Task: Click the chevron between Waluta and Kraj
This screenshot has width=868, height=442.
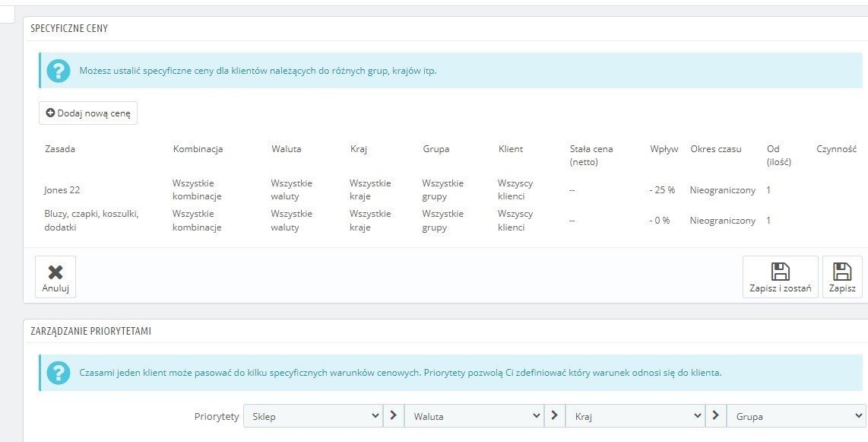Action: [x=555, y=416]
